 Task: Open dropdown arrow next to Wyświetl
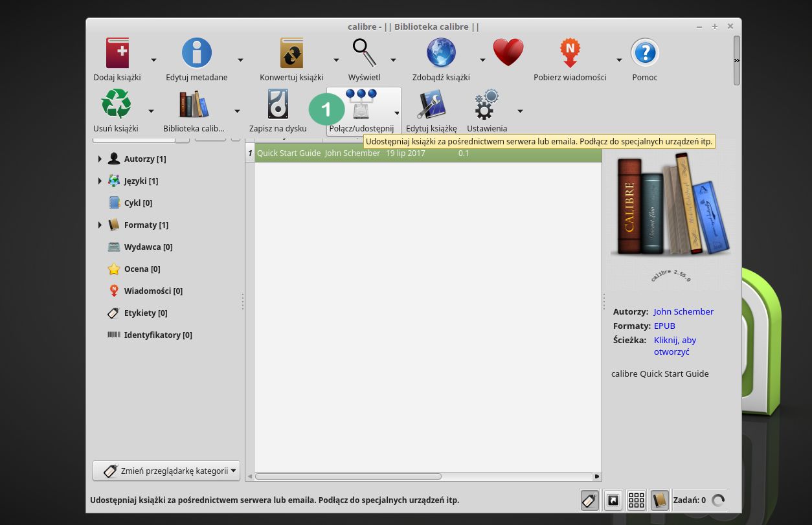[x=393, y=60]
